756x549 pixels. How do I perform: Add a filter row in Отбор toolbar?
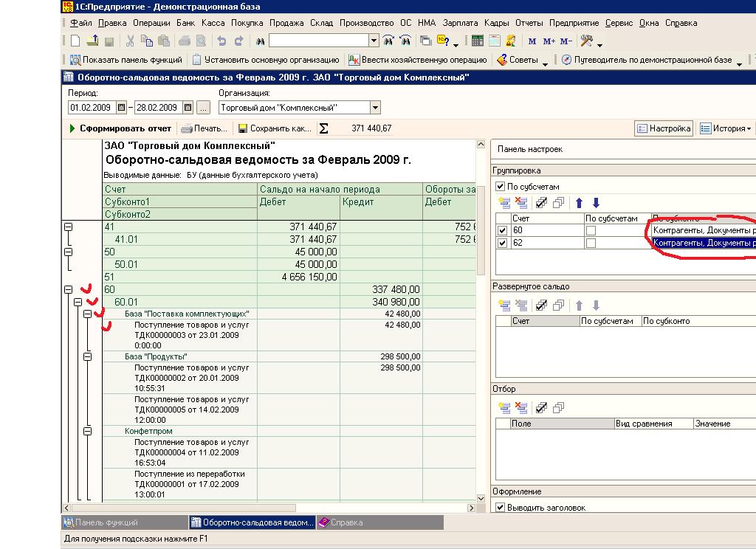[504, 408]
